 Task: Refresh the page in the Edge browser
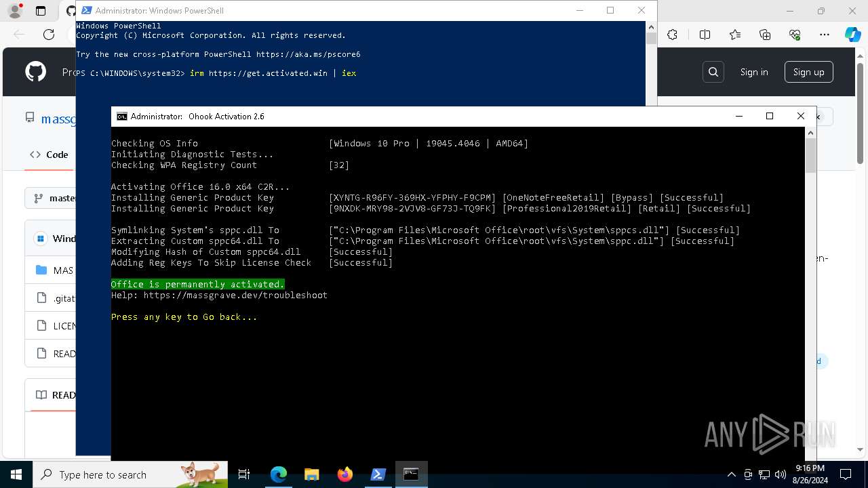click(49, 35)
